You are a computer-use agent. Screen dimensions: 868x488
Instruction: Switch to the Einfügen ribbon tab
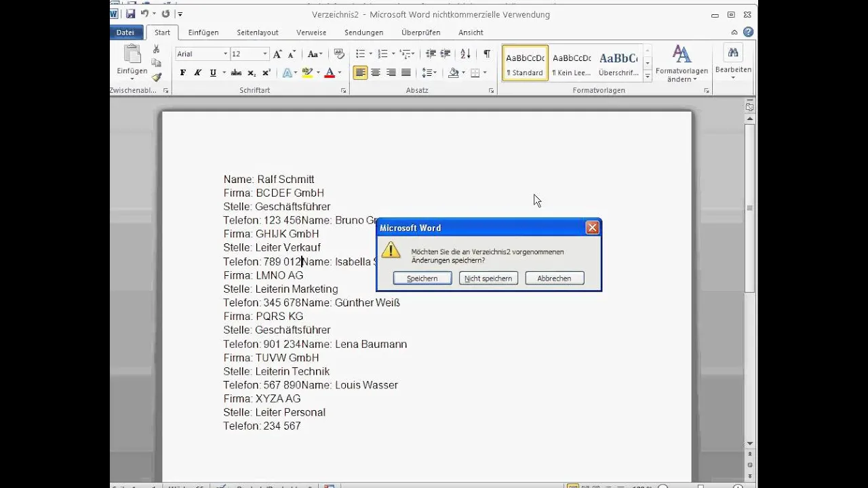coord(203,33)
